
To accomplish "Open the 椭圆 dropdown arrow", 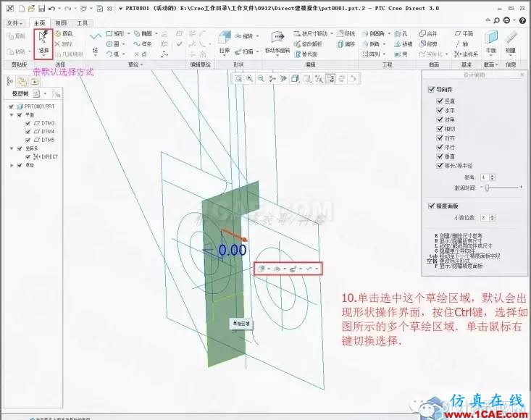I will click(x=156, y=33).
